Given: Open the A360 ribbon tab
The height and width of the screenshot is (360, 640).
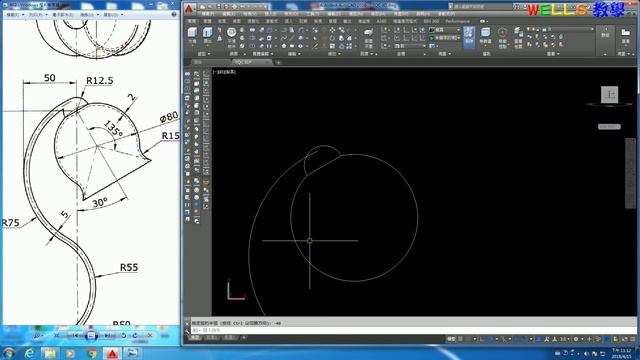Looking at the screenshot, I should 381,21.
